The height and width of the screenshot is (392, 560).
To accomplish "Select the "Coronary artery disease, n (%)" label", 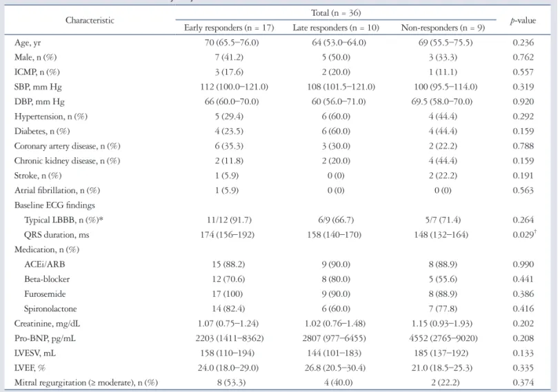I will [67, 146].
